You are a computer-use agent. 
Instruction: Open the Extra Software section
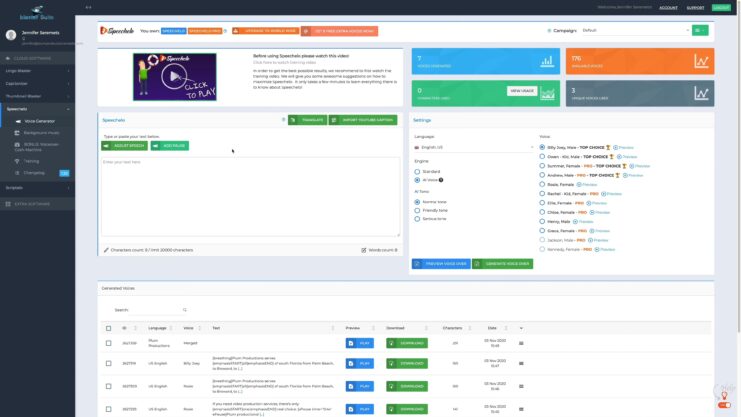coord(32,204)
